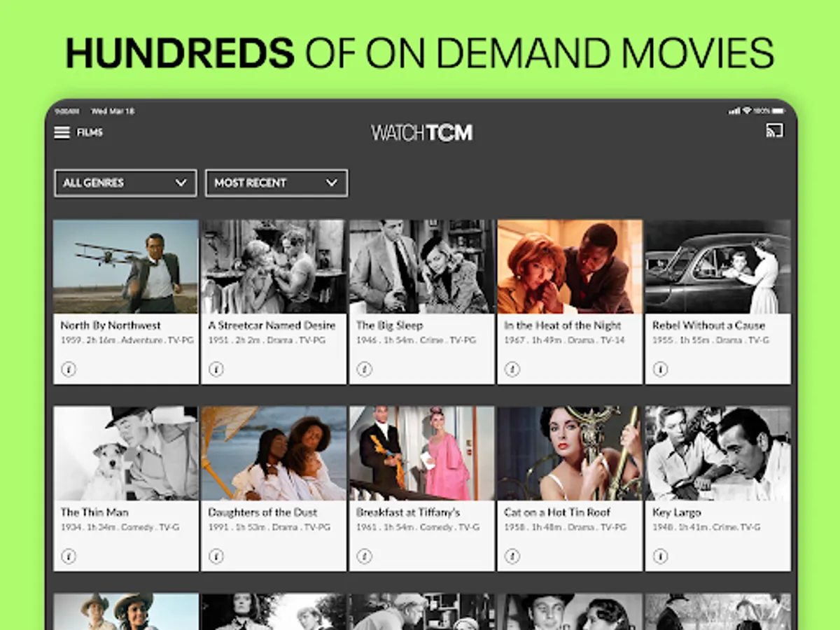
Task: Click 'Breakfast at Tiffany's' title text
Action: 407,512
